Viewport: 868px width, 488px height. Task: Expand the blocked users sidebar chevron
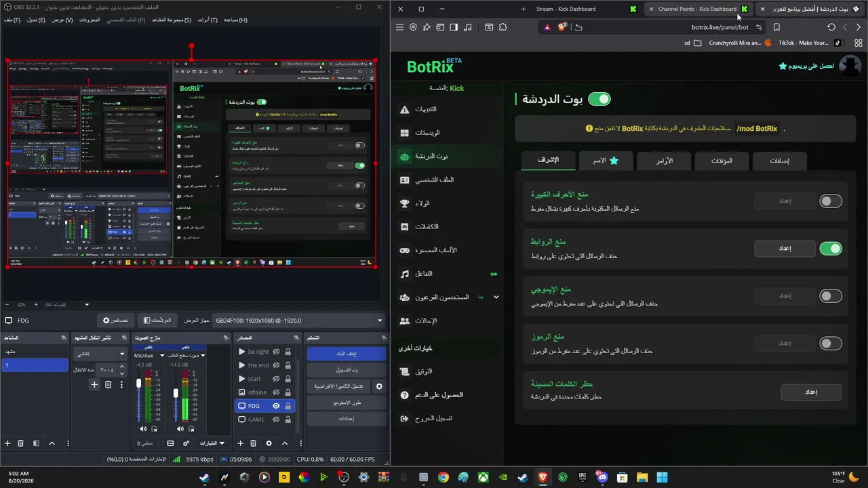496,298
